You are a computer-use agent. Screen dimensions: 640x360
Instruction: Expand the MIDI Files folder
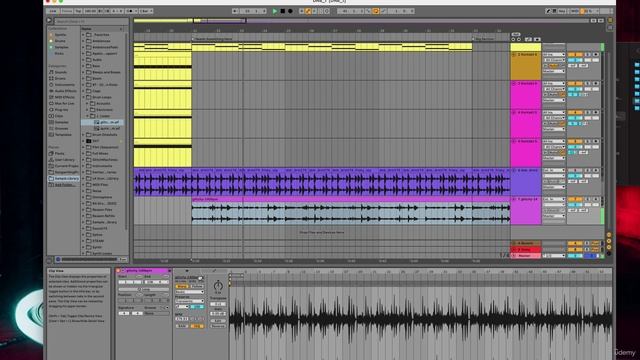[83, 184]
